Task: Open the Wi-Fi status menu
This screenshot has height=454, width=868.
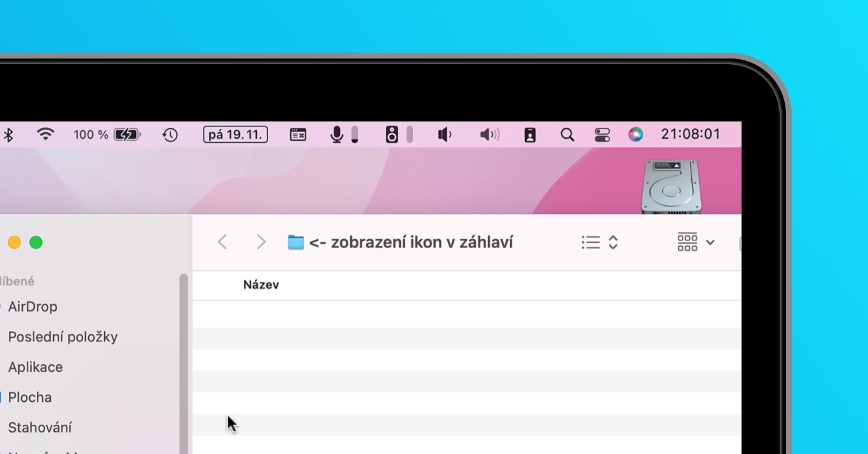Action: point(45,134)
